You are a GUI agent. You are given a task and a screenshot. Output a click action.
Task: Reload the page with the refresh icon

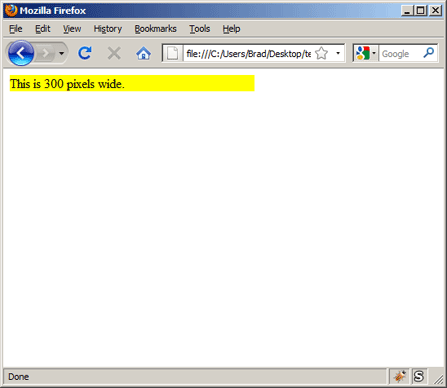coord(85,53)
